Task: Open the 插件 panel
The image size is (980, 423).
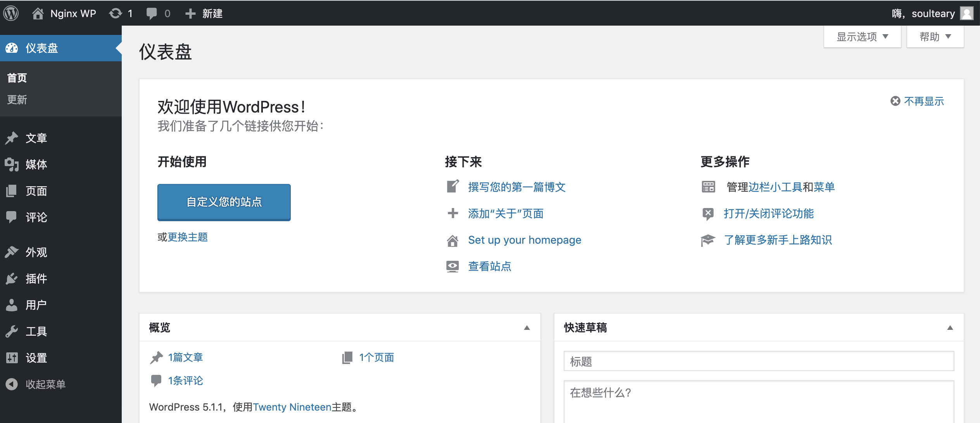Action: [x=37, y=279]
